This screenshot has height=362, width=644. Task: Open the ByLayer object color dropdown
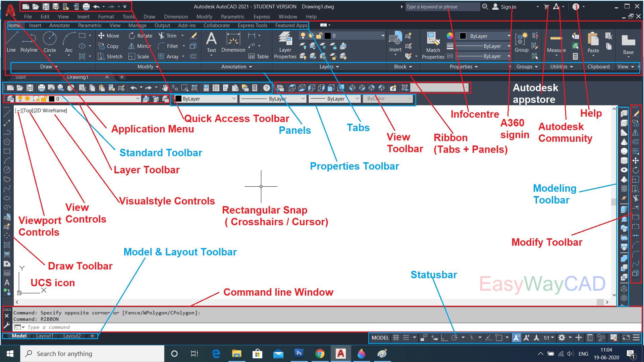pos(482,36)
